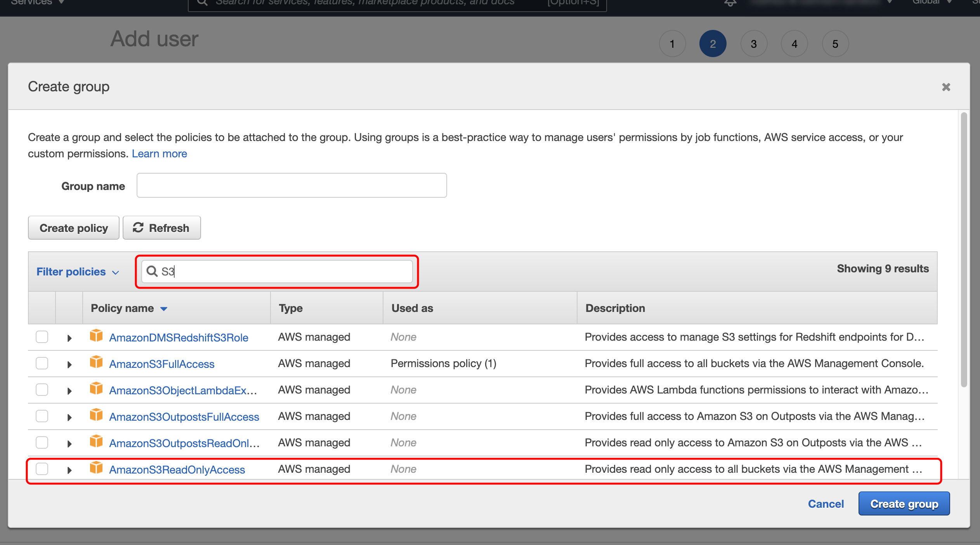Check the AmazonS3FullAccess checkbox

[42, 363]
